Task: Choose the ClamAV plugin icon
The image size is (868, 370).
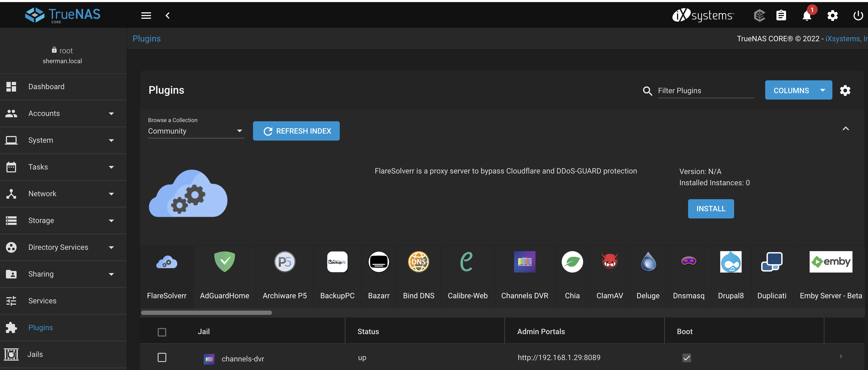Action: point(610,262)
